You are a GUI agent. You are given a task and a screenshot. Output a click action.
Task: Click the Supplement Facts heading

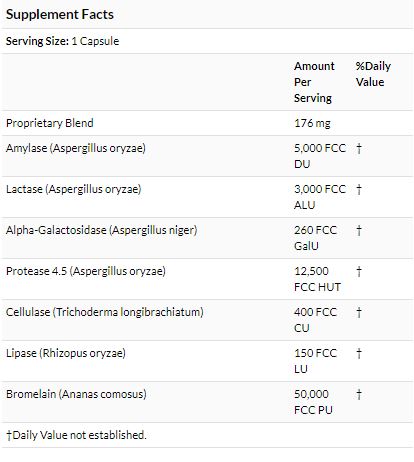click(x=60, y=15)
